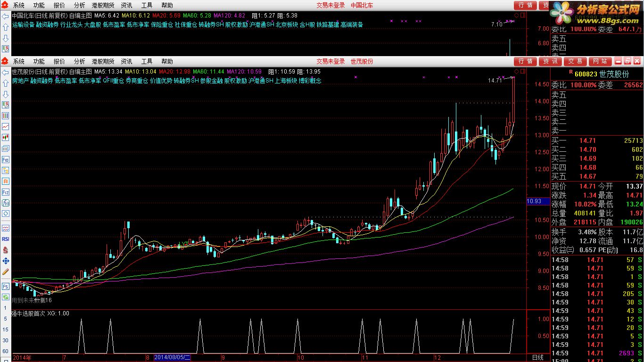Click the 强牛选股首次 XG indicator label
The height and width of the screenshot is (362, 644).
click(41, 313)
